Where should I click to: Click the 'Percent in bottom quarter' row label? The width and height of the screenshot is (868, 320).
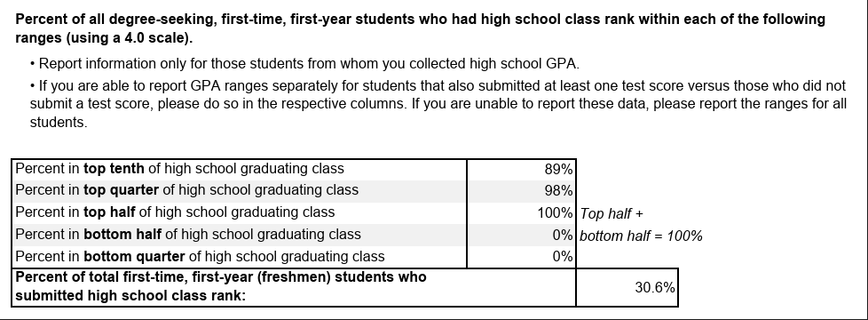coord(239,256)
